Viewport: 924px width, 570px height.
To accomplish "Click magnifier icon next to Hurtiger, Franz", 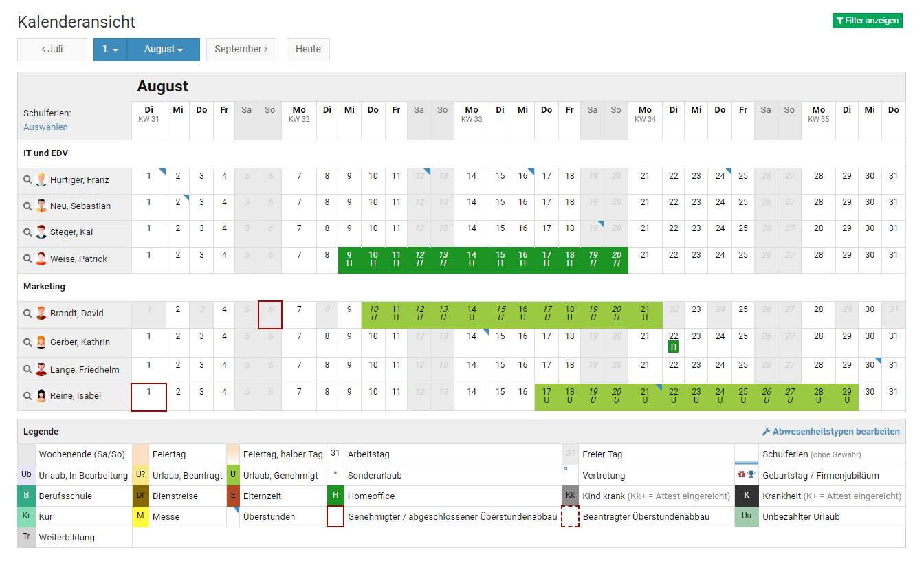I will point(27,180).
